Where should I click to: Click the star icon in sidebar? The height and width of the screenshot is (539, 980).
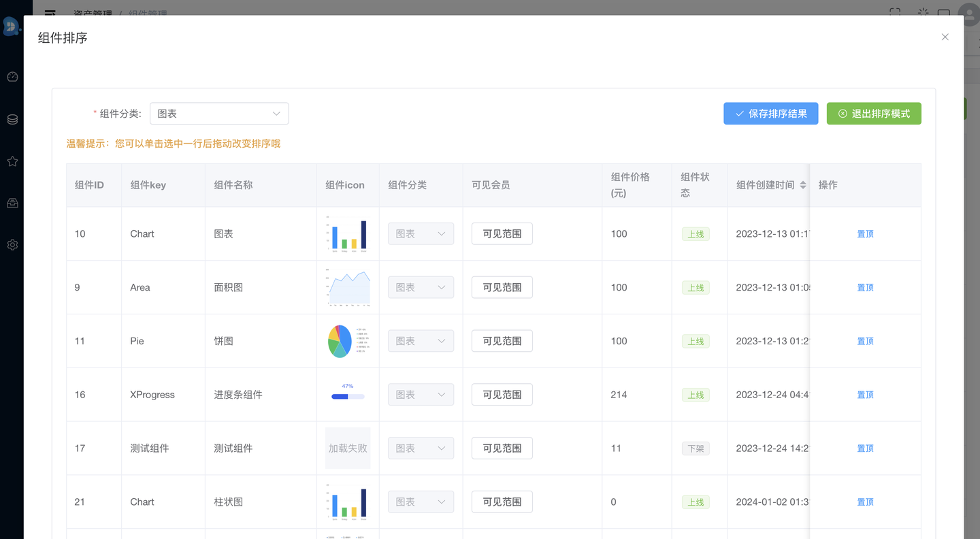(x=12, y=161)
